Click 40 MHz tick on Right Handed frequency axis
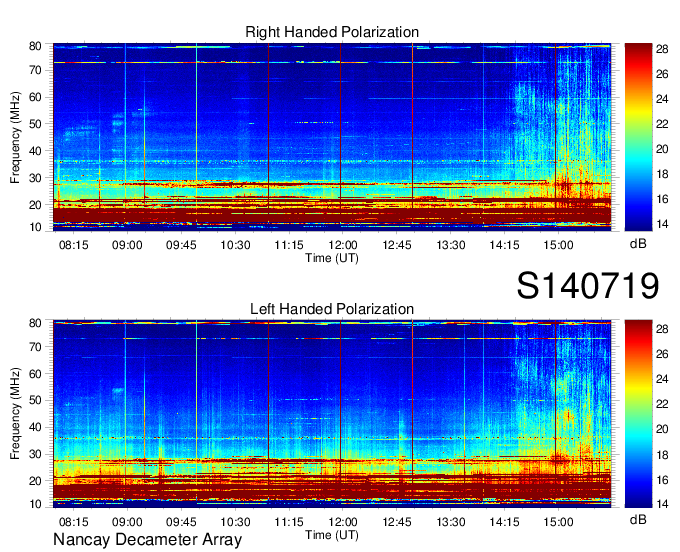 [x=35, y=151]
